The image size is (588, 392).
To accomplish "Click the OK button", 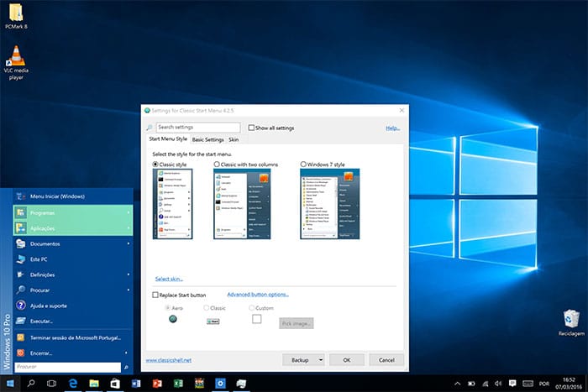I will (x=347, y=360).
